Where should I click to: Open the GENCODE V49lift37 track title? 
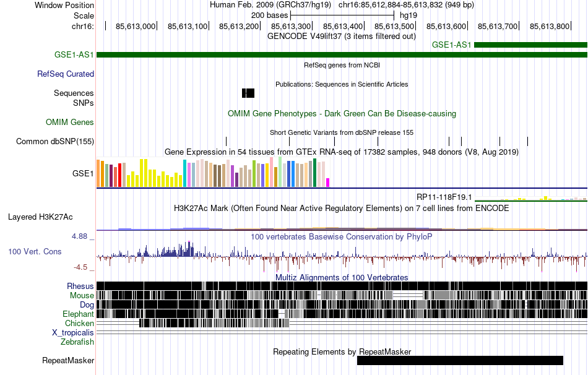click(342, 37)
